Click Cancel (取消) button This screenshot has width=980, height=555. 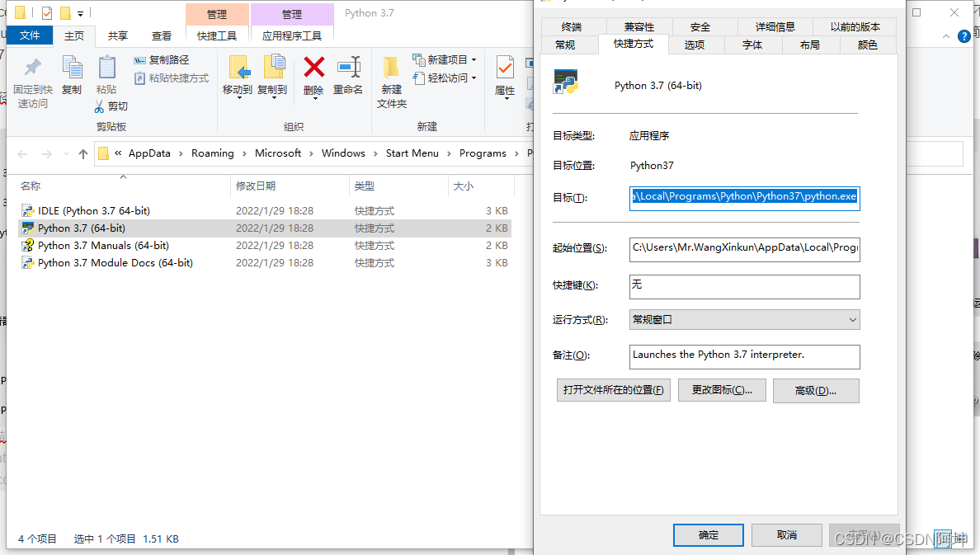(x=787, y=535)
